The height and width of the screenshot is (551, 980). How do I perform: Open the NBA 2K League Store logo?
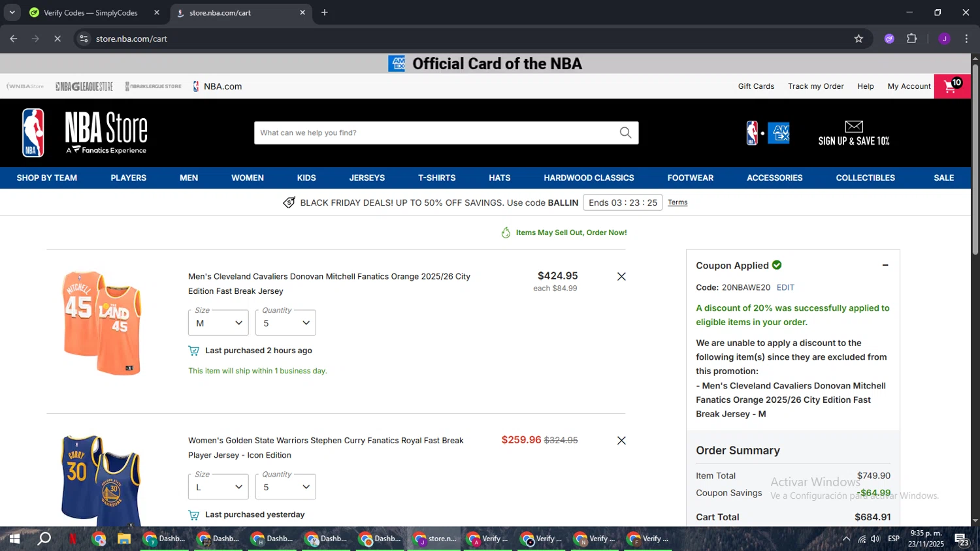(x=154, y=86)
